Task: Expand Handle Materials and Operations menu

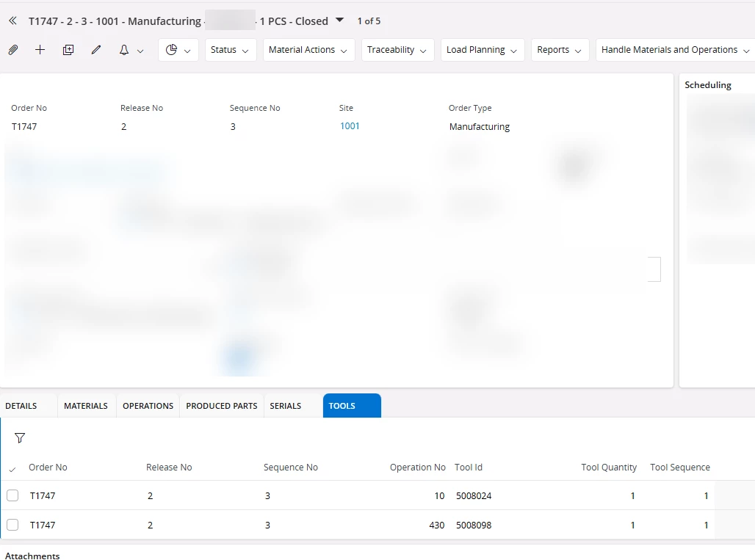Action: tap(676, 50)
